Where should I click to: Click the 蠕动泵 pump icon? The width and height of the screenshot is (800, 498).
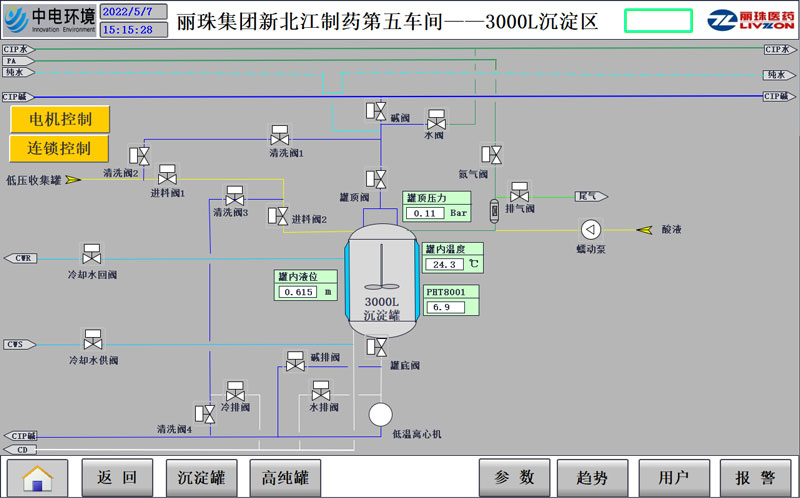(x=591, y=229)
